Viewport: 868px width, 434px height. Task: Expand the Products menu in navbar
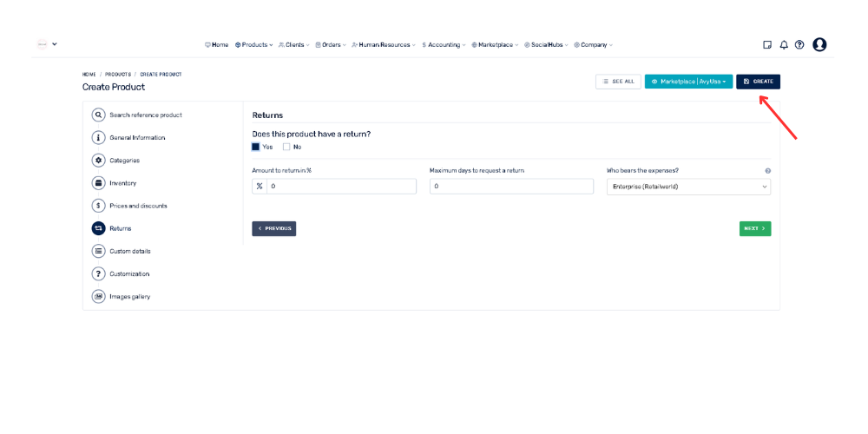253,45
